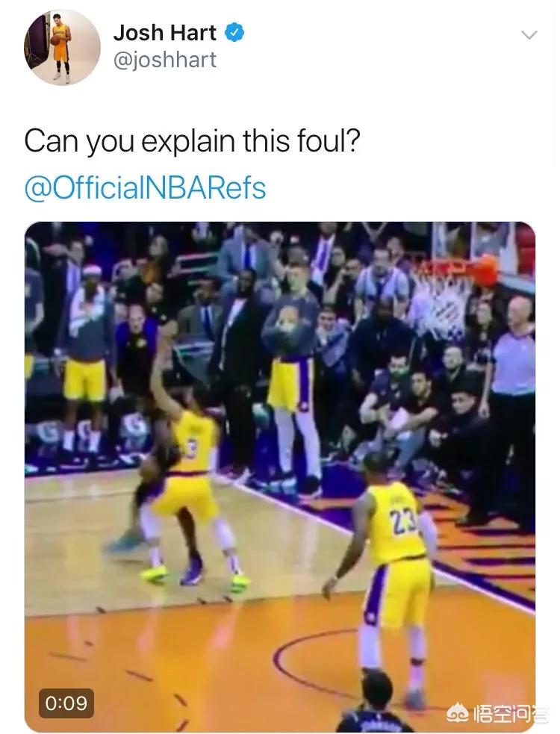560x734 pixels.
Task: Open the @joshhart handle link
Action: coord(165,60)
